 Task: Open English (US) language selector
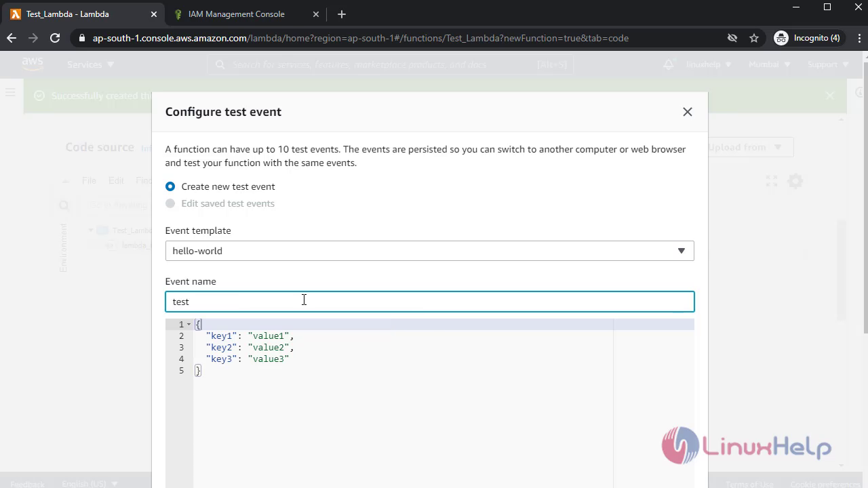tap(88, 484)
